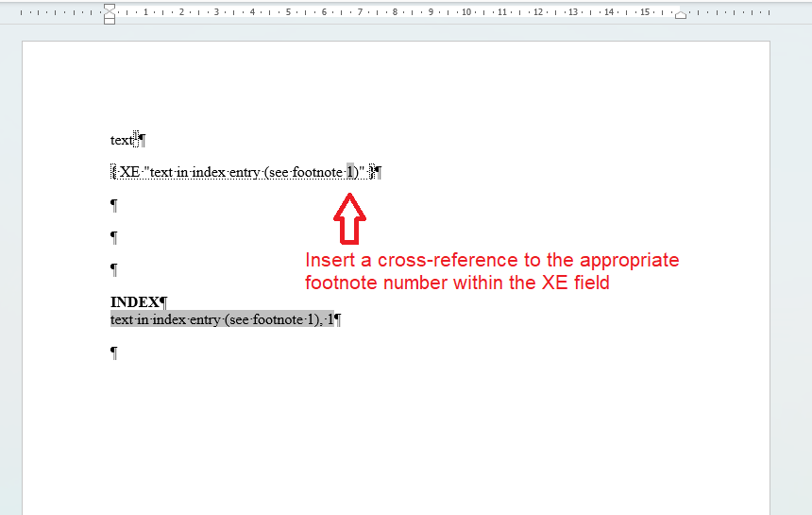
Task: Click the highlighted footnote number 1 in XE field
Action: tap(350, 171)
